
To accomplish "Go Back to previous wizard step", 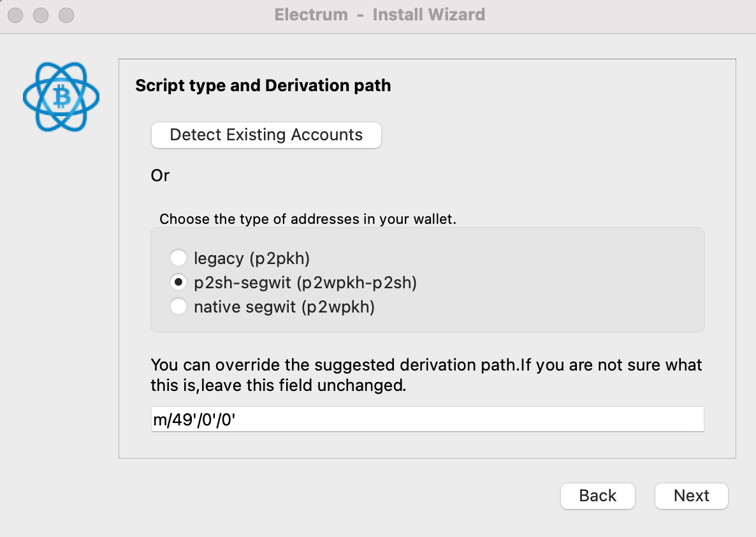I will [598, 496].
